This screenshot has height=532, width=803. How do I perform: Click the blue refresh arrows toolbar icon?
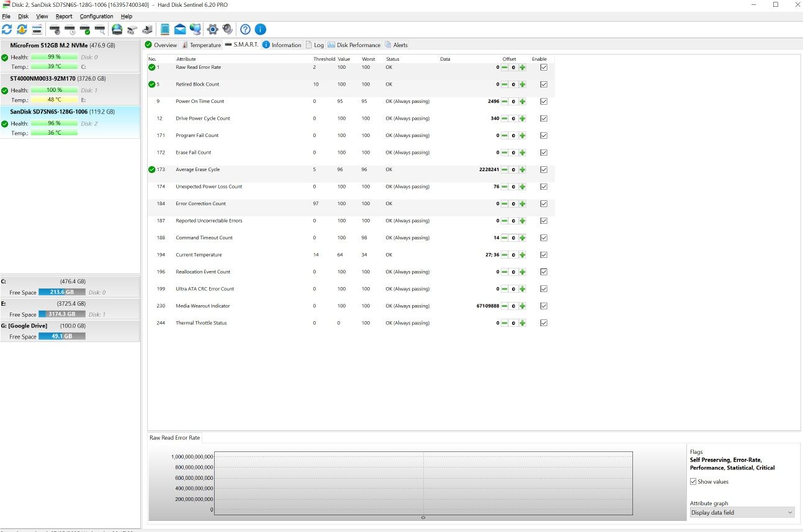(x=7, y=29)
